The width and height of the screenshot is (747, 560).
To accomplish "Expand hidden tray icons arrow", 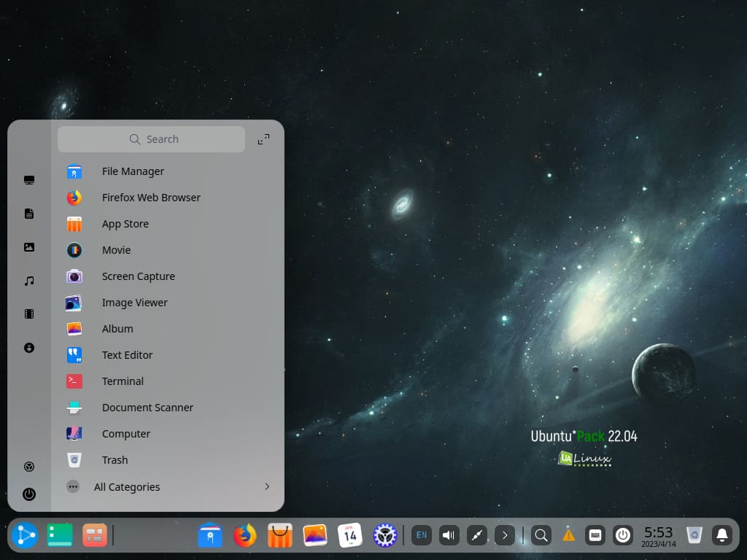I will coord(505,535).
